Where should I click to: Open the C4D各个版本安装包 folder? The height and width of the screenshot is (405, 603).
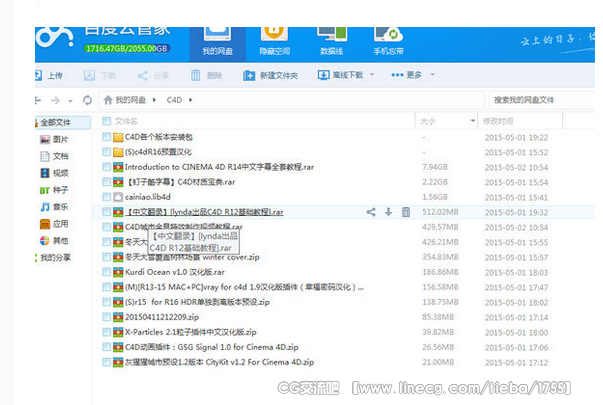point(159,137)
